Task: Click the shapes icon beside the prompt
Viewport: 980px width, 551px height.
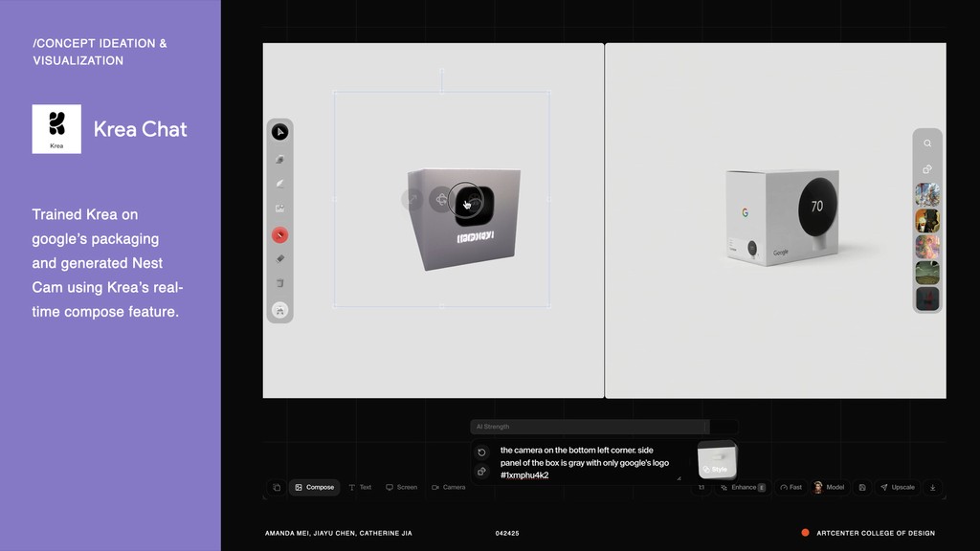Action: (482, 472)
